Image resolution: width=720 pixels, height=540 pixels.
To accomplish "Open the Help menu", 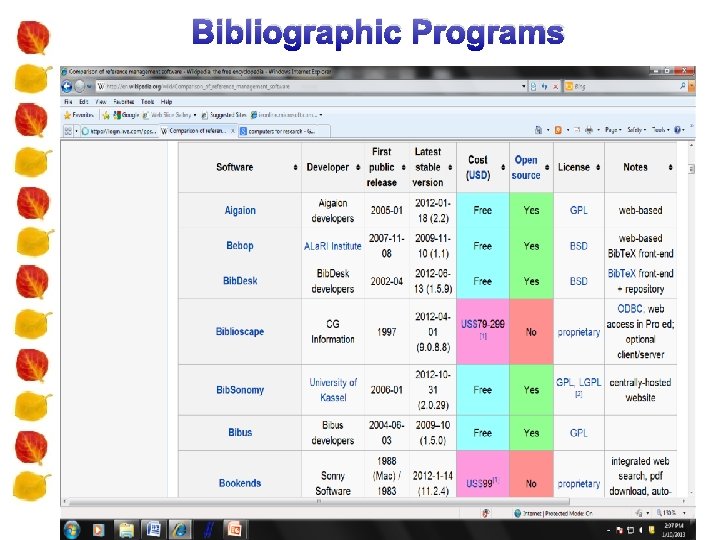I will 166,101.
